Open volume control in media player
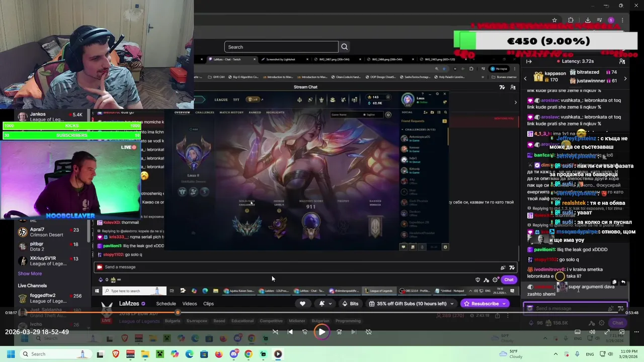The height and width of the screenshot is (362, 644). tap(592, 332)
